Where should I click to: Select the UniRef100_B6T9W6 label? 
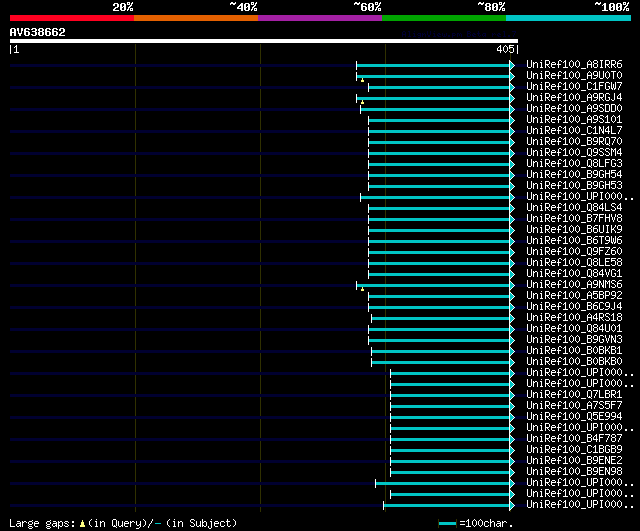coord(574,240)
